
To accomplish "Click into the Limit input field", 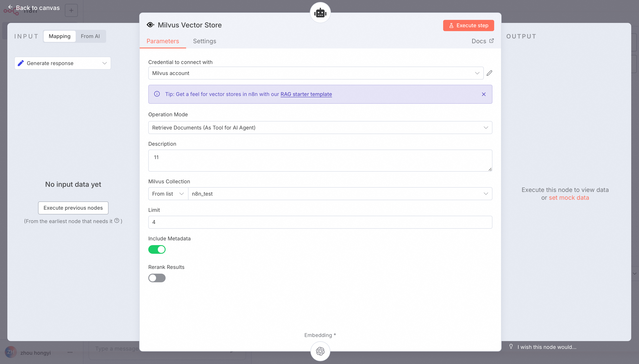I will pyautogui.click(x=320, y=222).
